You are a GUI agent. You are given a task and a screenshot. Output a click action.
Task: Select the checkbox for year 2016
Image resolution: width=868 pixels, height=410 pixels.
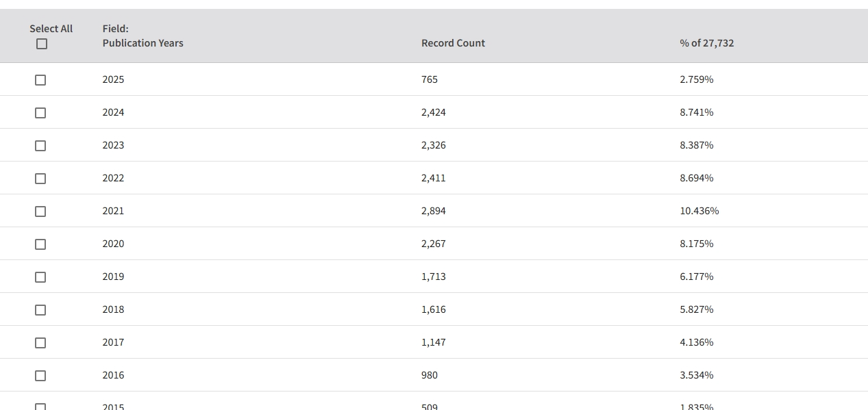[x=40, y=376]
